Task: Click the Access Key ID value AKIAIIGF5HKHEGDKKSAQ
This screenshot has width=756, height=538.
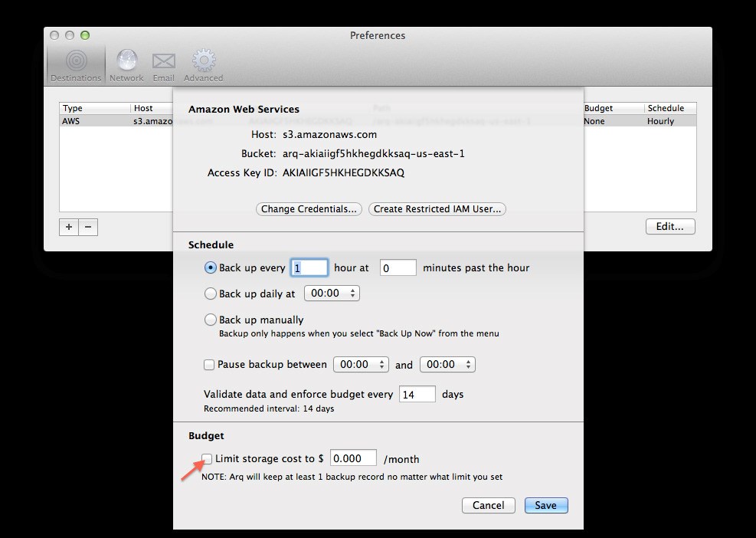Action: tap(343, 172)
